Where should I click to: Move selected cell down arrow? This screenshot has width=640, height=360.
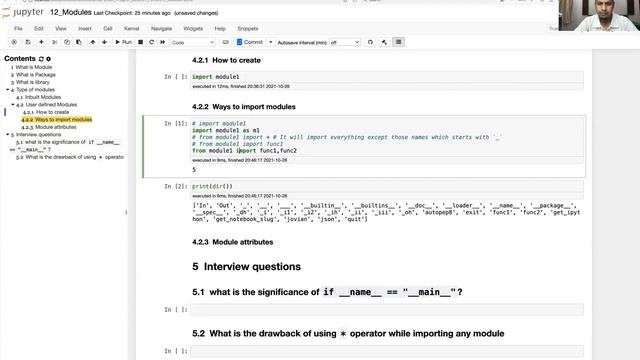pos(104,42)
